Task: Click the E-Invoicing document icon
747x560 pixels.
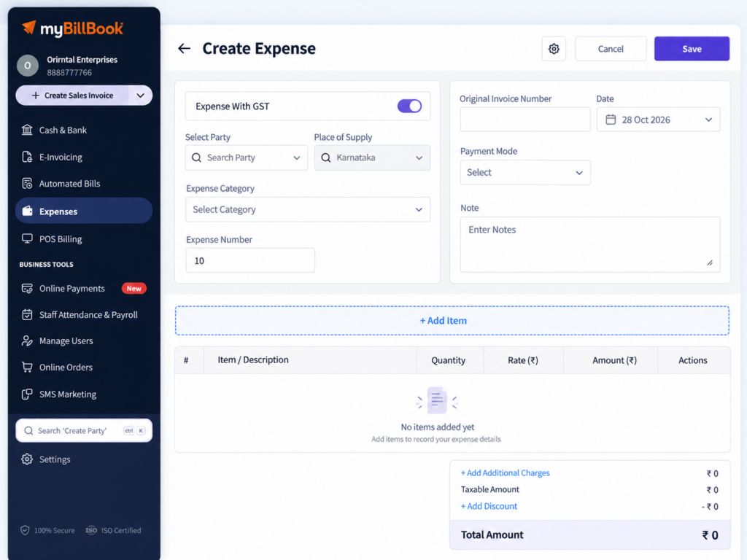Action: (27, 157)
